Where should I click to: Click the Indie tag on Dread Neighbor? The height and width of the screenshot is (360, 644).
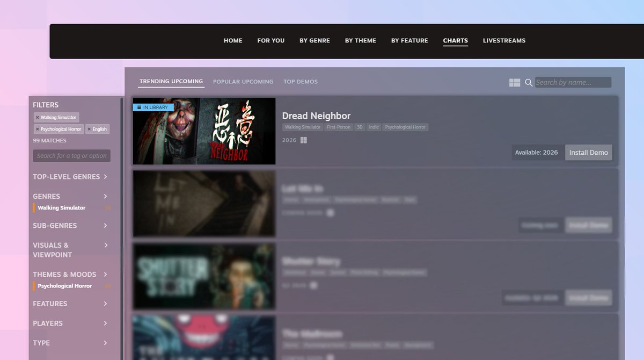coord(374,127)
